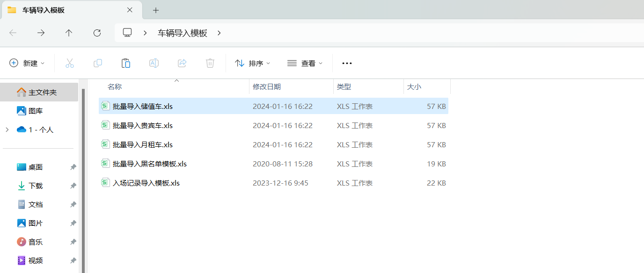Refresh the folder view
The image size is (644, 273).
tap(97, 33)
